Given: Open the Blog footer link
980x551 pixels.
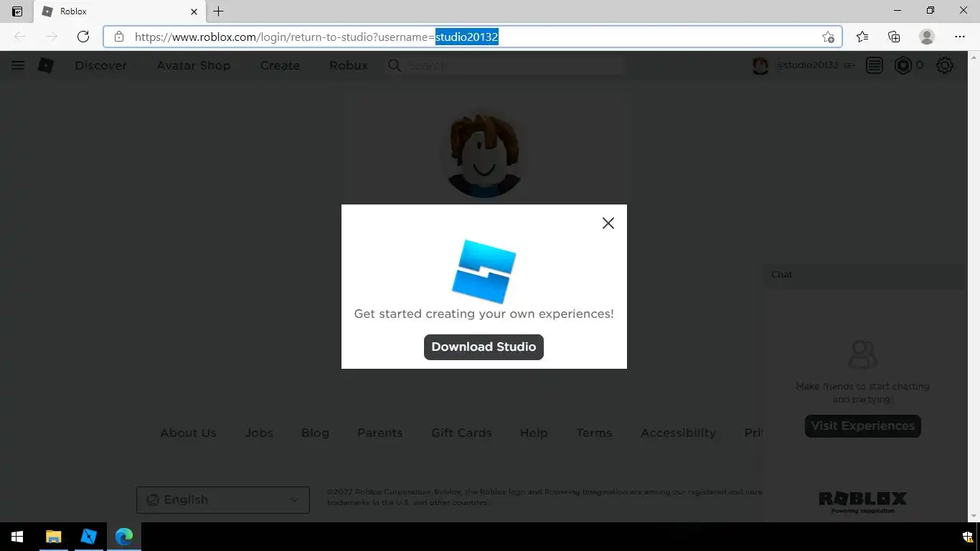Looking at the screenshot, I should tap(315, 433).
